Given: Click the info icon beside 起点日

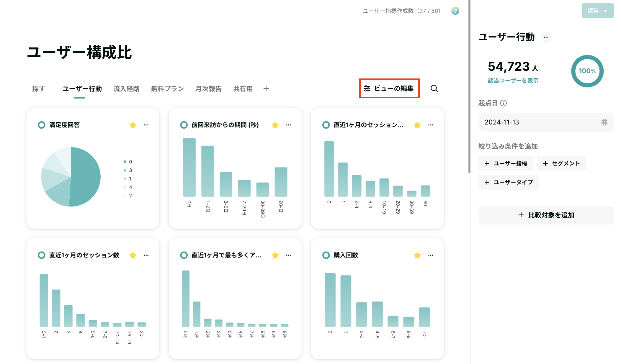Looking at the screenshot, I should pos(504,103).
